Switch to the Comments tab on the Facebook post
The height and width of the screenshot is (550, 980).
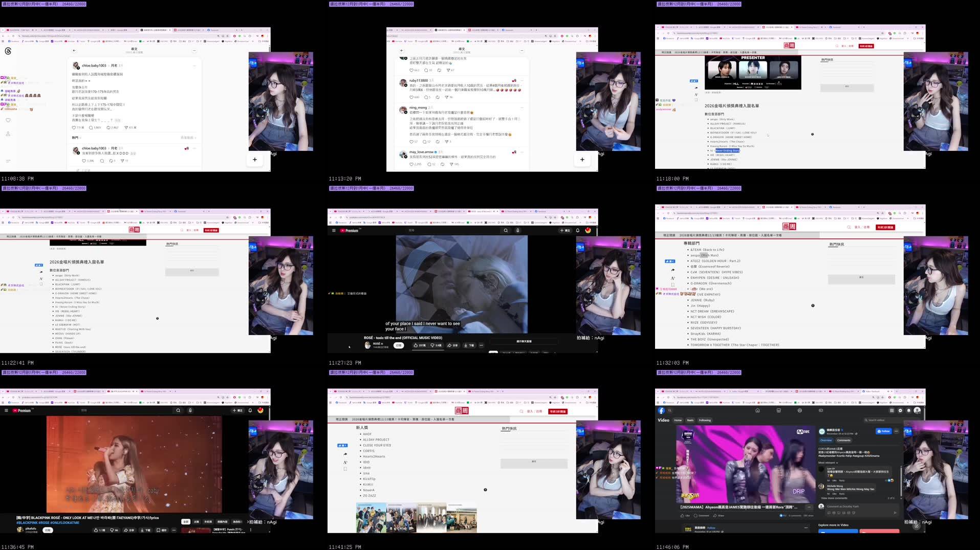coord(844,441)
